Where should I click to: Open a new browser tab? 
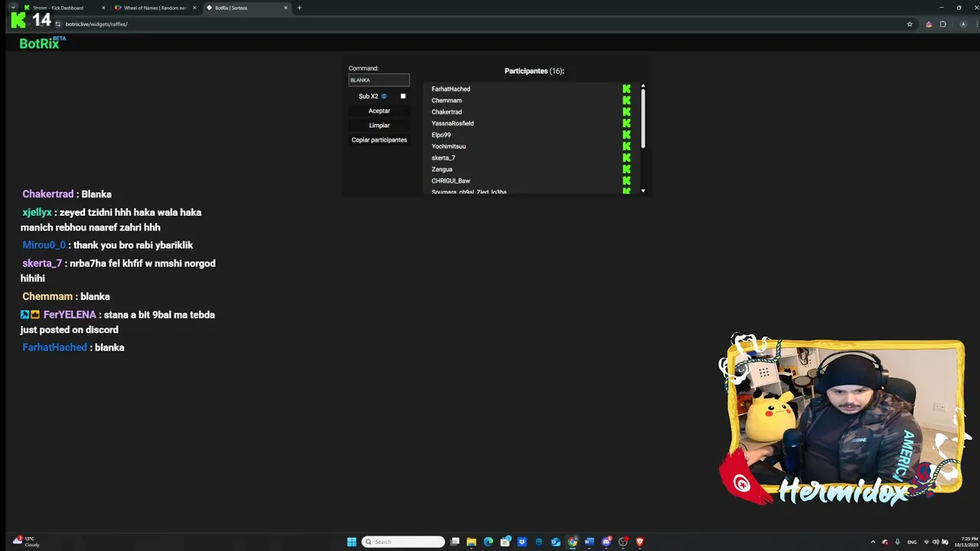(x=299, y=8)
